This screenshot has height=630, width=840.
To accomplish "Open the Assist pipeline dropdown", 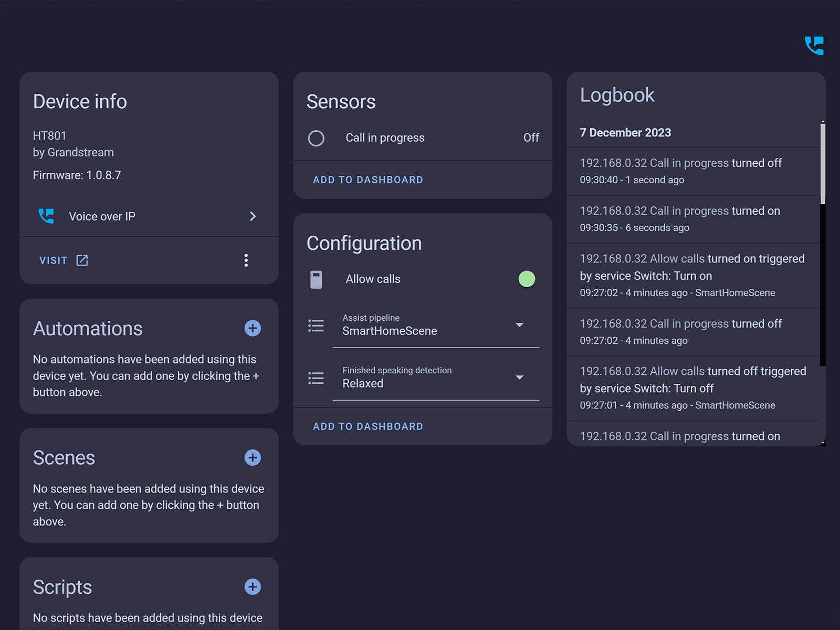I will [x=519, y=325].
